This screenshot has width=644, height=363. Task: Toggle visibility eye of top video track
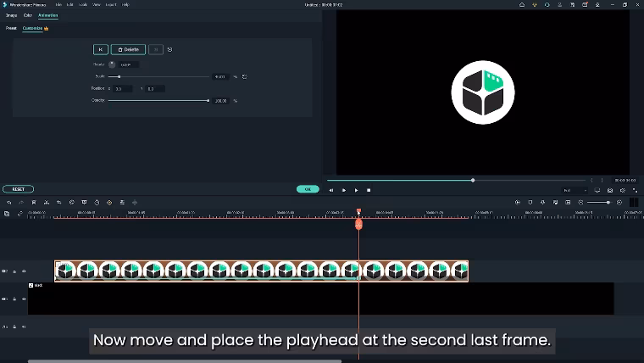tap(24, 271)
